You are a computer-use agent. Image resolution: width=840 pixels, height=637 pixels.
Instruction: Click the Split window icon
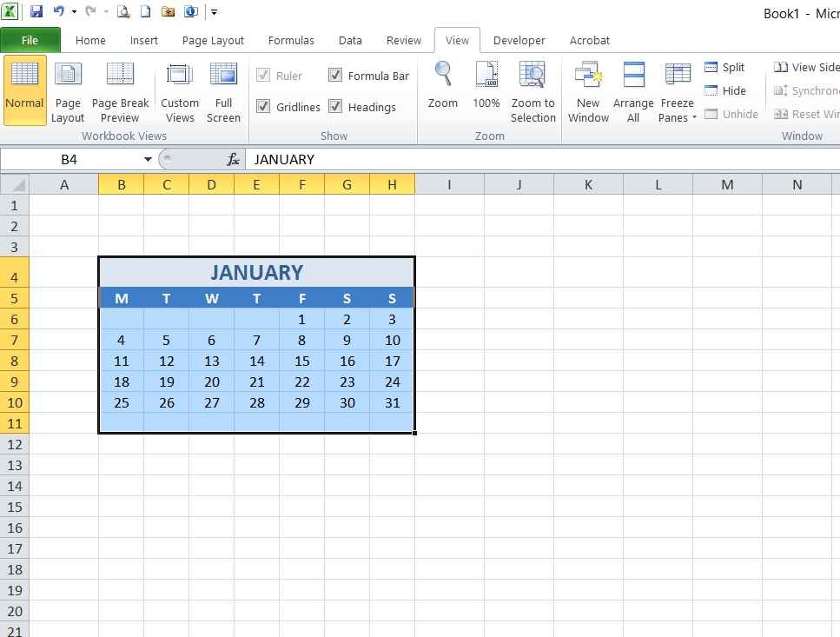(711, 67)
